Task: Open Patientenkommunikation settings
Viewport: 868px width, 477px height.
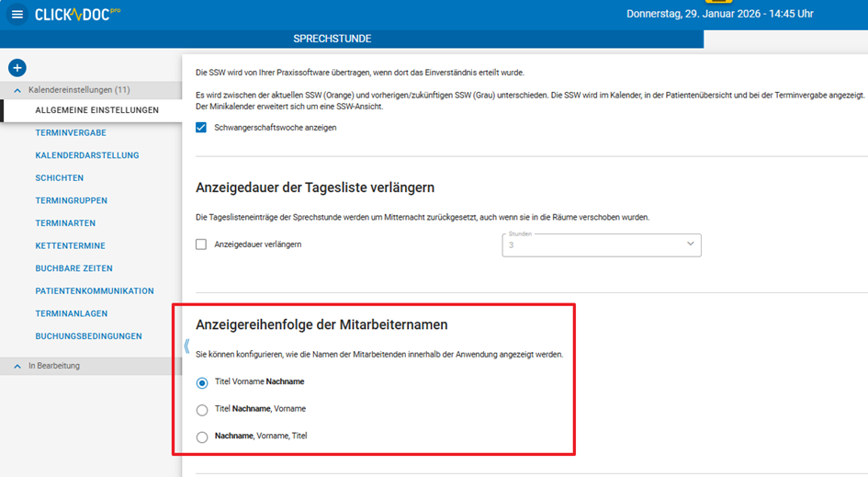Action: coord(95,291)
